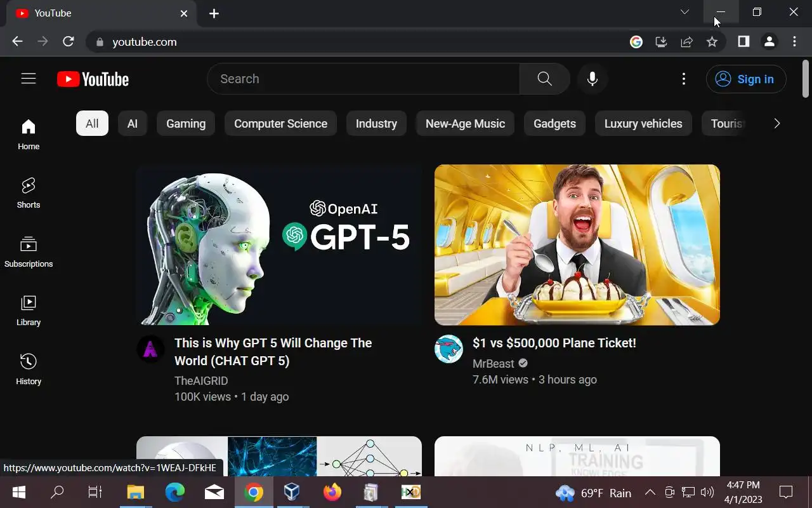
Task: Select the AI filter chip
Action: pyautogui.click(x=132, y=123)
